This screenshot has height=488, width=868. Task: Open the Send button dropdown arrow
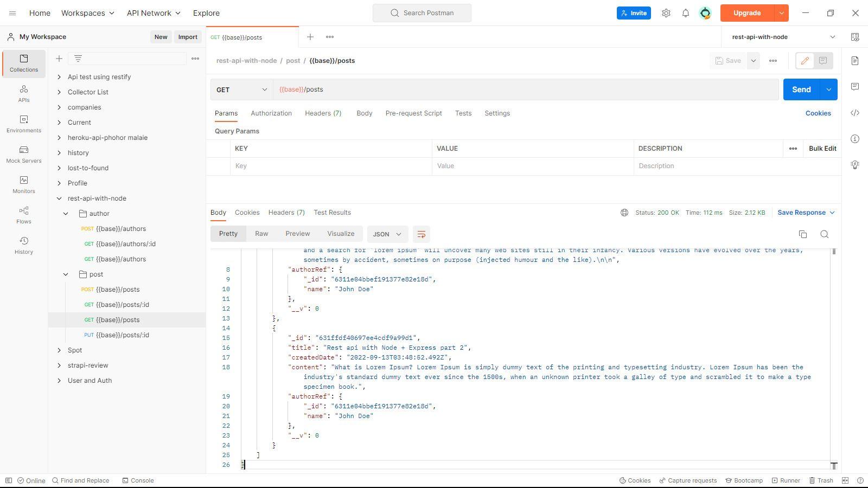pyautogui.click(x=828, y=89)
